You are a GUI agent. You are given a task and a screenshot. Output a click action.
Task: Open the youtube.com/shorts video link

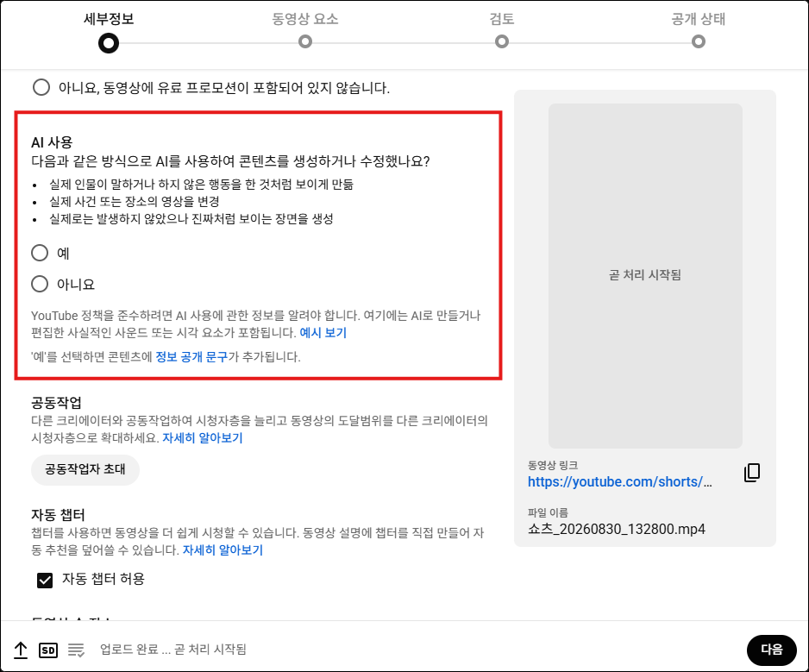point(619,482)
